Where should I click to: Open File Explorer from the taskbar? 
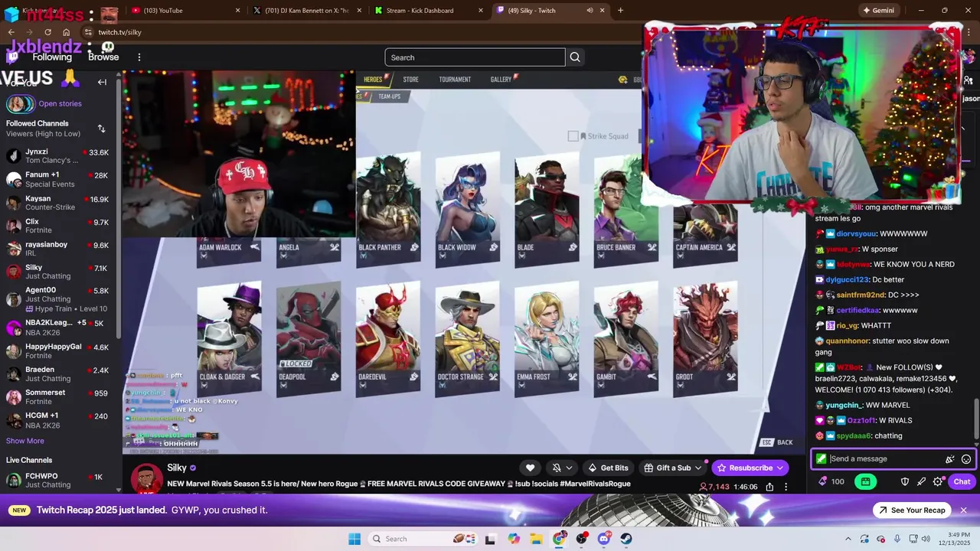pyautogui.click(x=537, y=539)
